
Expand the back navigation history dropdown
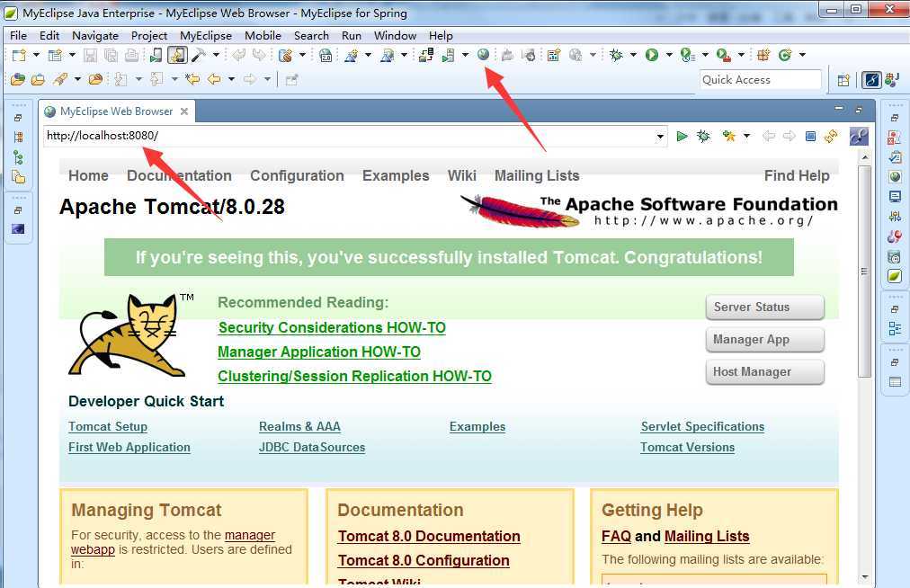tap(231, 79)
